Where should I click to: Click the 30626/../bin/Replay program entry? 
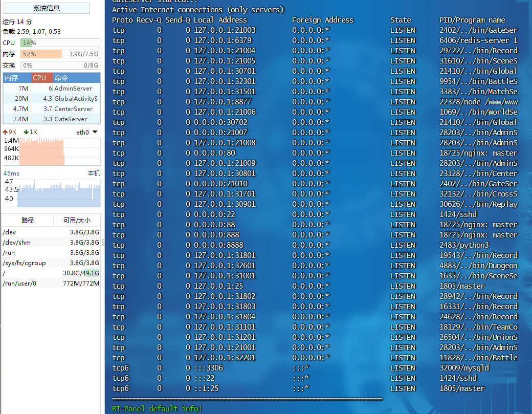479,204
